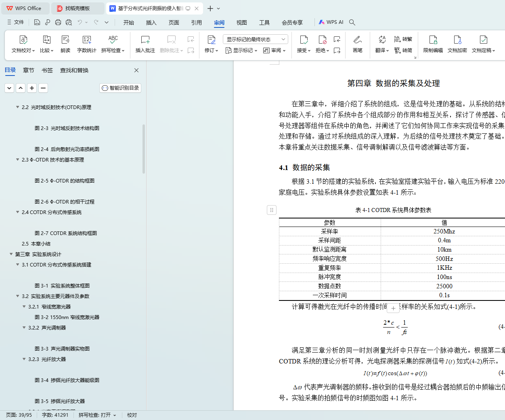
Task: Switch to the 插入 ribbon tab
Action: [151, 23]
